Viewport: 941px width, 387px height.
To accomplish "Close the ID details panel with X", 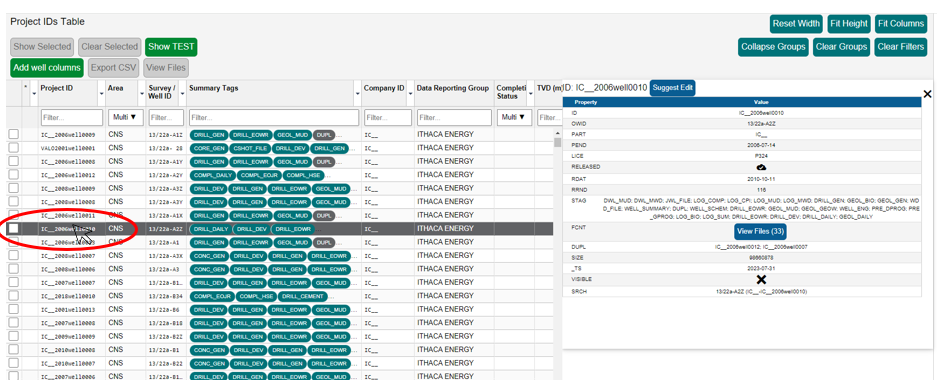I will pyautogui.click(x=927, y=94).
